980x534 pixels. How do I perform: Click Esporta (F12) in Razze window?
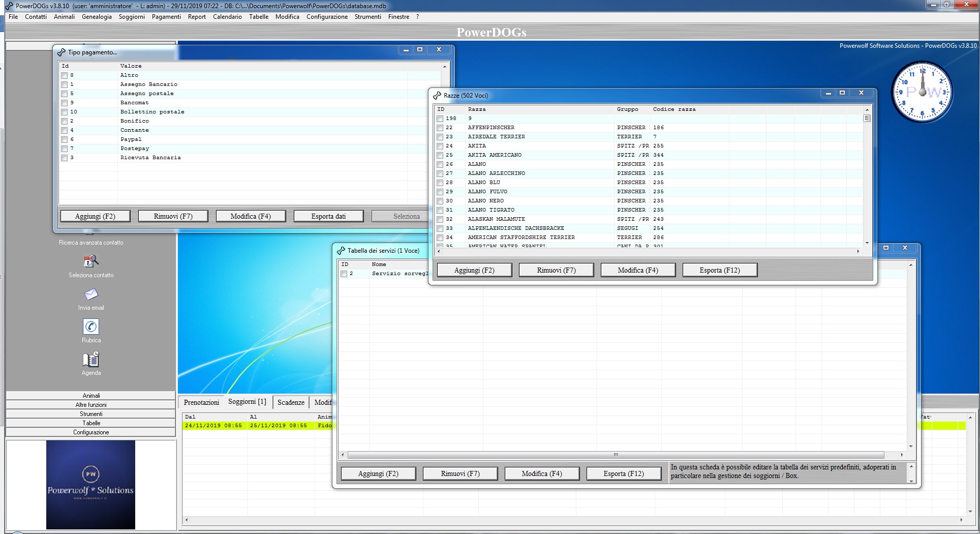[720, 270]
